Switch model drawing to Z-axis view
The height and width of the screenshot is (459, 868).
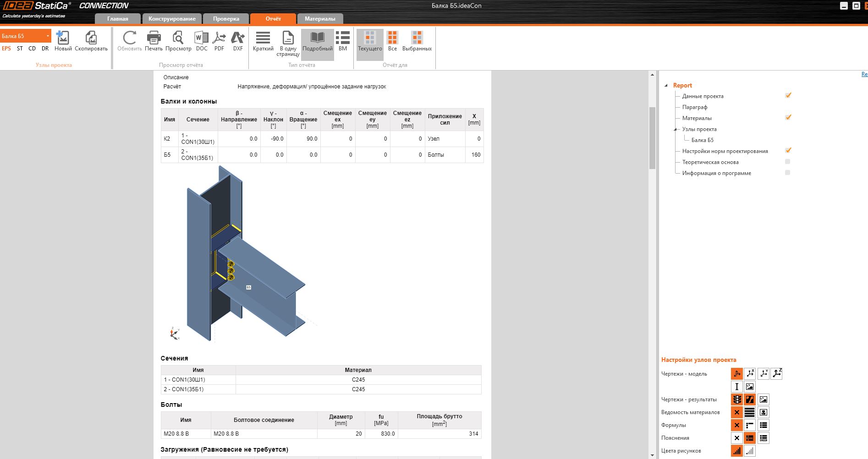pyautogui.click(x=776, y=374)
